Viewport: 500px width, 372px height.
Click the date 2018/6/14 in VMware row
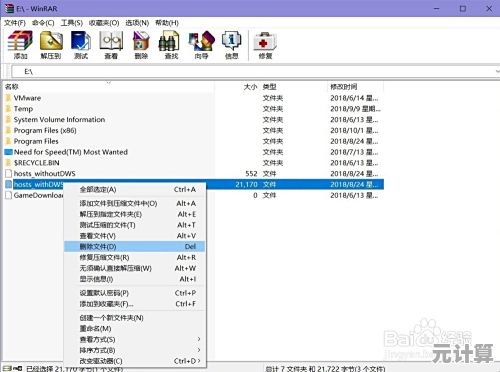pyautogui.click(x=354, y=98)
